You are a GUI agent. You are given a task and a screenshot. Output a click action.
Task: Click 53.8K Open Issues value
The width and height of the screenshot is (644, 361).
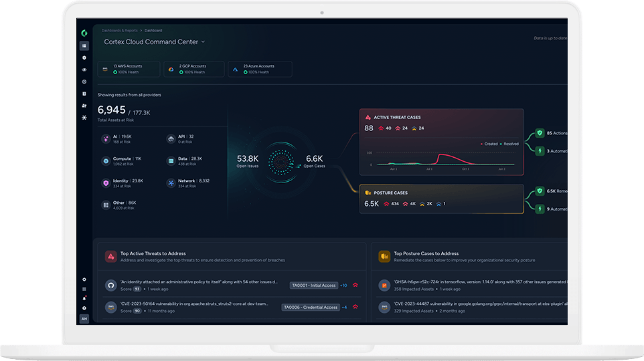point(248,158)
